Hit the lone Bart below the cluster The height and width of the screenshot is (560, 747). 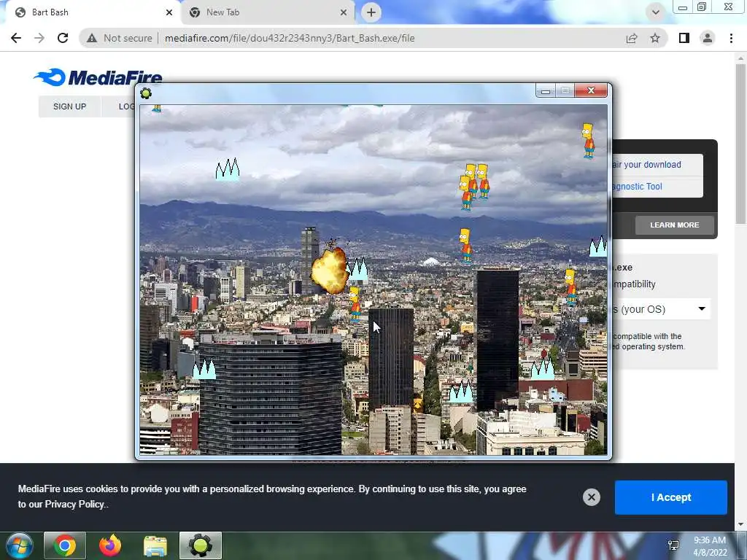465,246
